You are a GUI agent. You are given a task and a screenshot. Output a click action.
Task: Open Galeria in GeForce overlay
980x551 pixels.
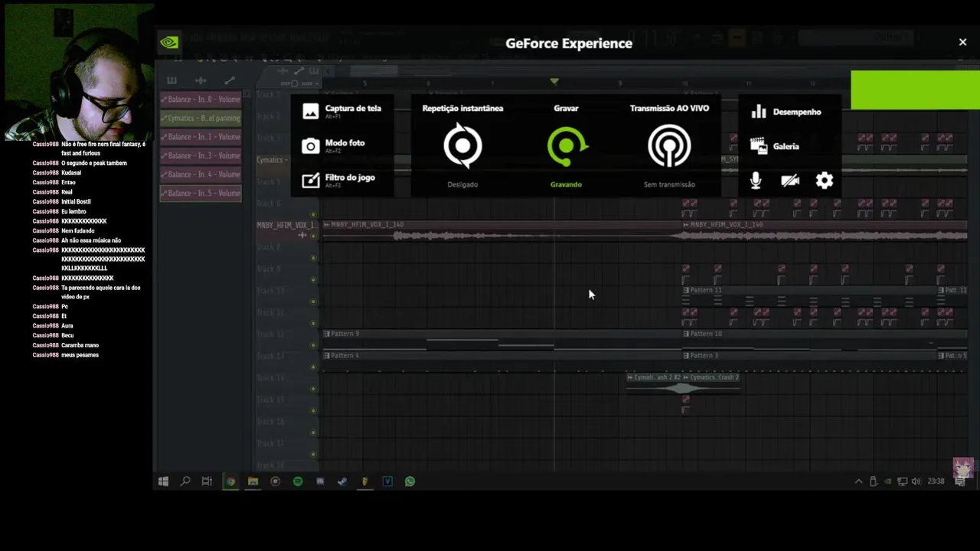point(775,146)
